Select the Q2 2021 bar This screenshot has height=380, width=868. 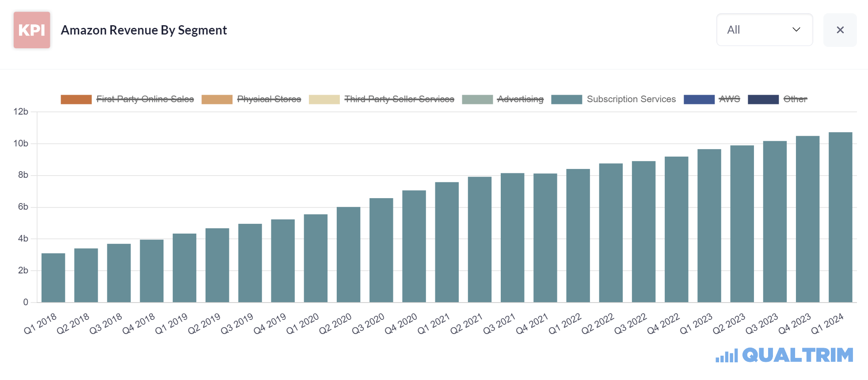tap(480, 240)
